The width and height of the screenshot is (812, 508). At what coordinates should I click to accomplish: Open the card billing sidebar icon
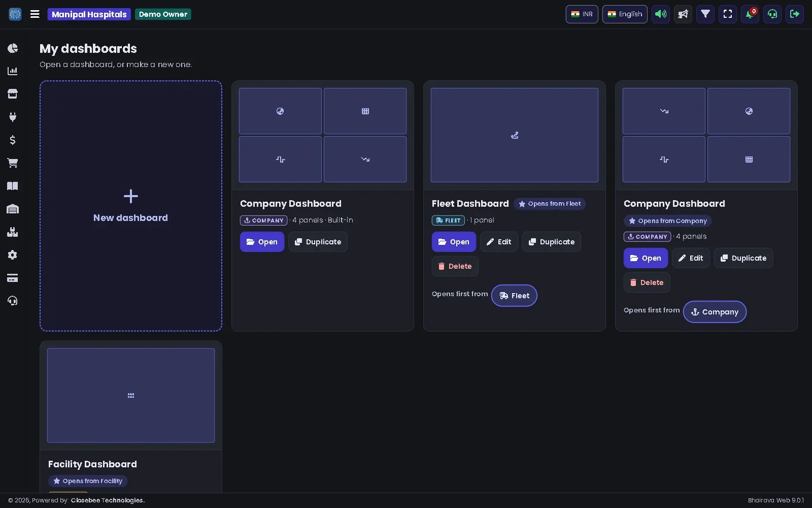(13, 278)
